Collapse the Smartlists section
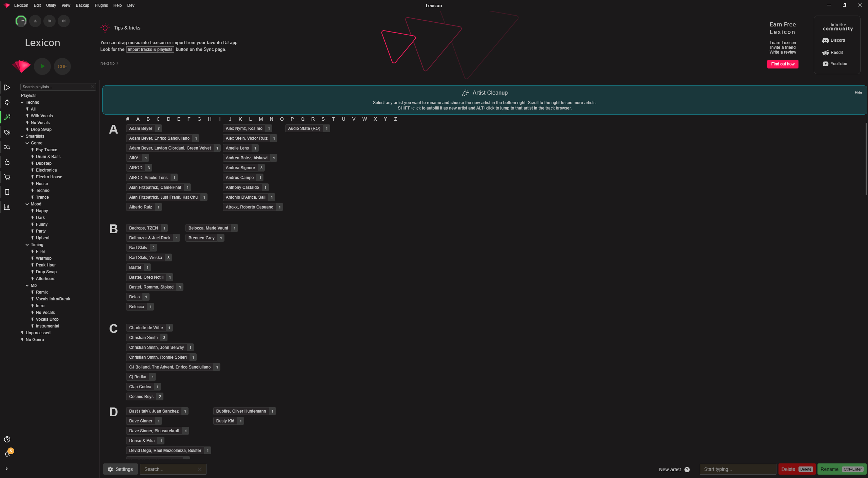Screen dimensions: 868x478 pos(22,136)
